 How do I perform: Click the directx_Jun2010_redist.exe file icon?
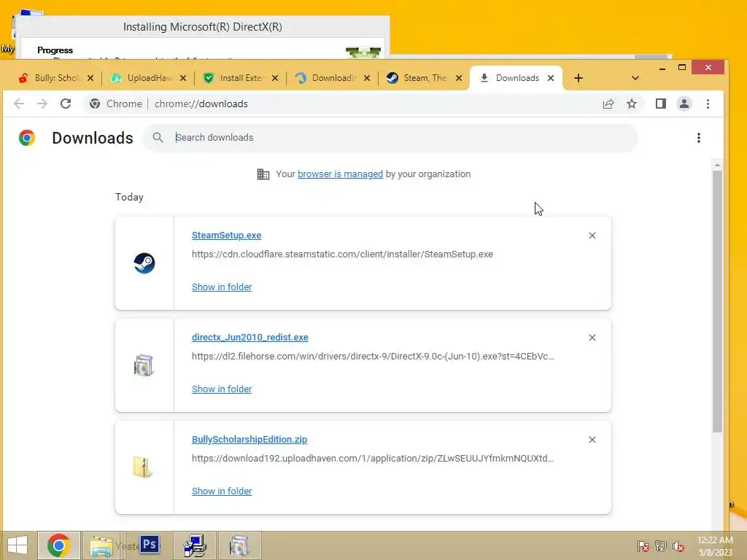pos(144,366)
